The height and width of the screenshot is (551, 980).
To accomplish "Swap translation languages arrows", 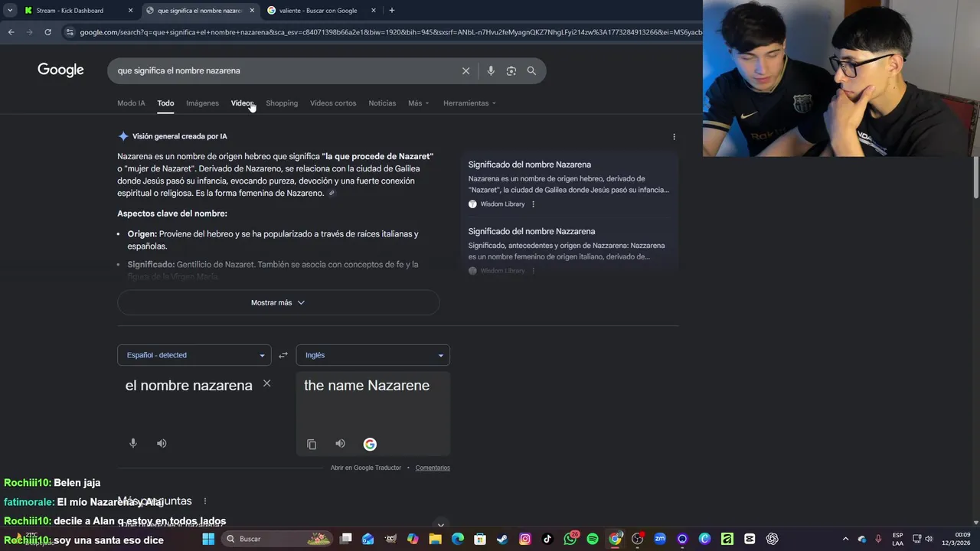I will click(x=283, y=355).
